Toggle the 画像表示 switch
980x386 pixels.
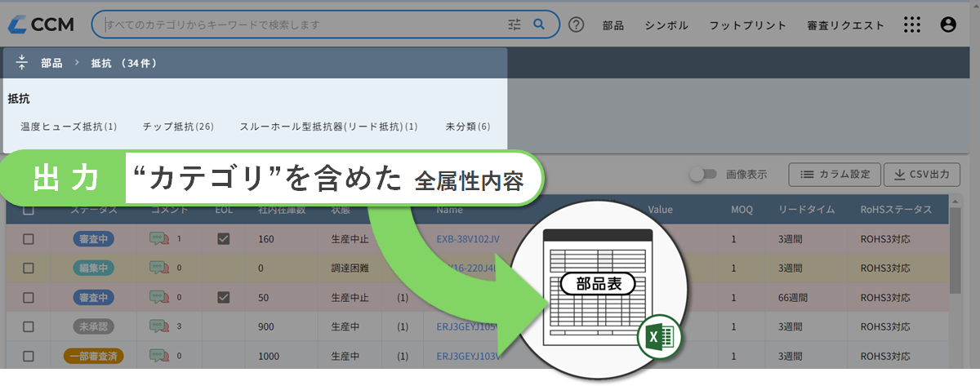pyautogui.click(x=702, y=174)
